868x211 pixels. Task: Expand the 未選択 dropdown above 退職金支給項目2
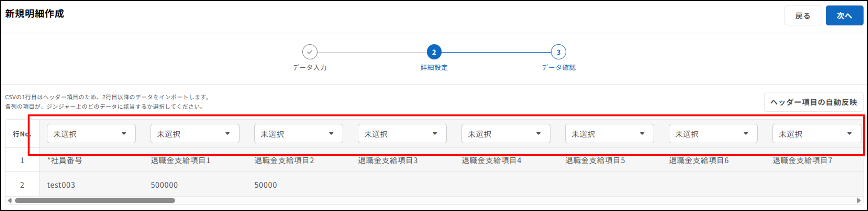click(298, 134)
